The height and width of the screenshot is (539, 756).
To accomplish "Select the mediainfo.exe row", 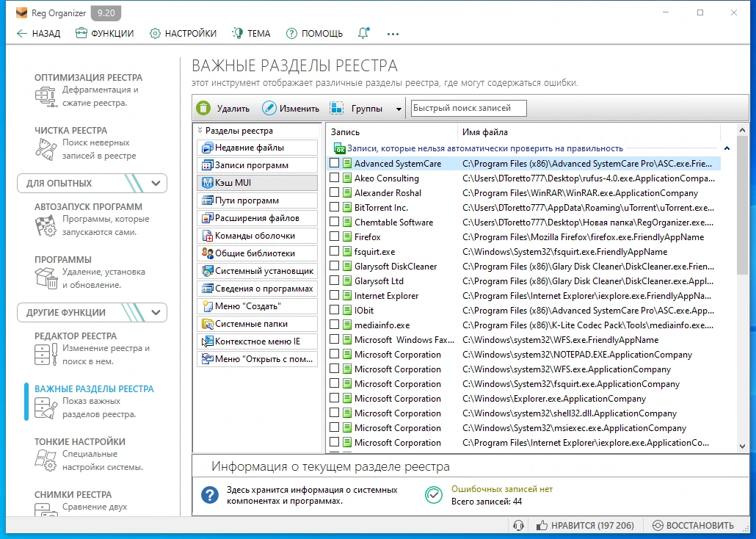I will [x=524, y=325].
